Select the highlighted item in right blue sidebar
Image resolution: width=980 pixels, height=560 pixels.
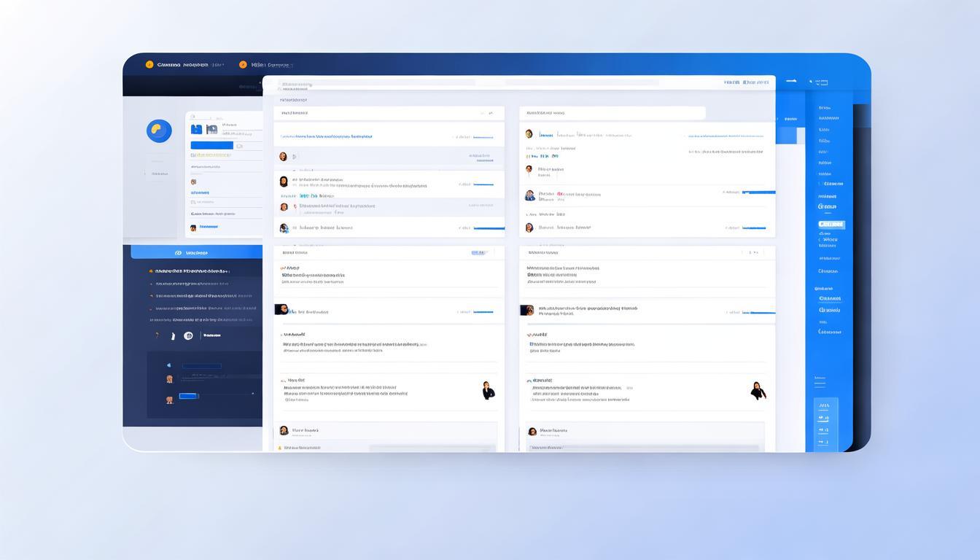pos(831,225)
